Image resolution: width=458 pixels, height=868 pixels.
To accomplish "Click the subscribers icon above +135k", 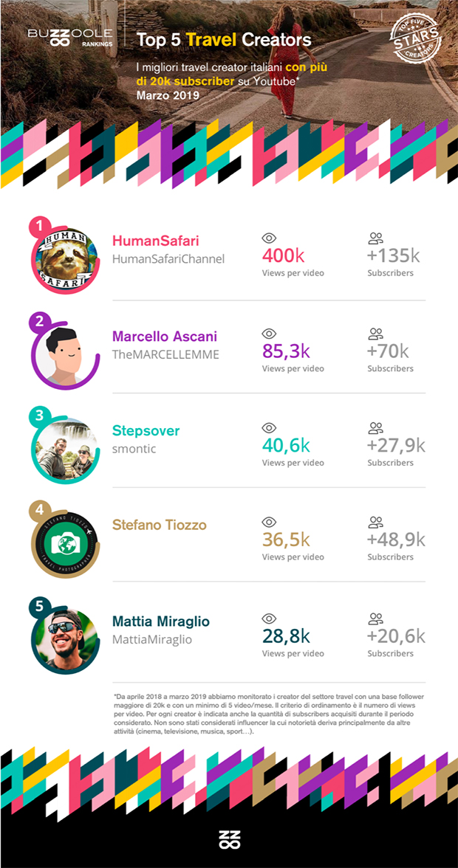I will tap(375, 238).
